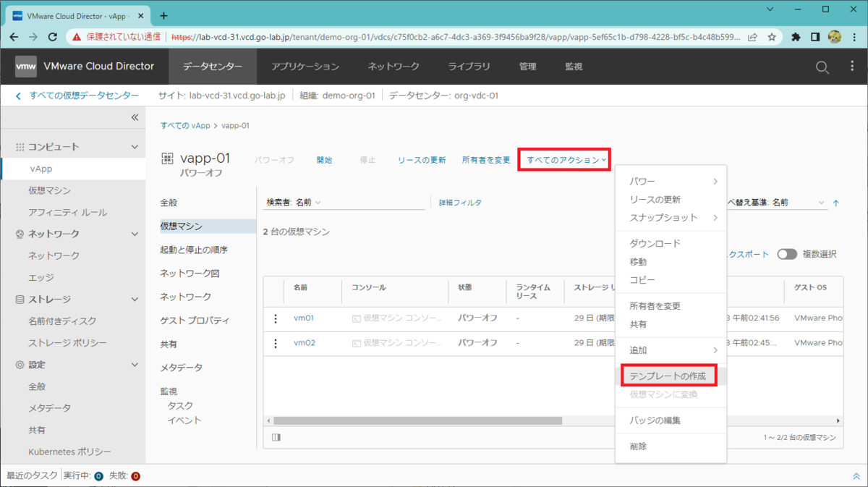Select テンプレートの作成 from the menu
This screenshot has height=487, width=868.
point(668,376)
